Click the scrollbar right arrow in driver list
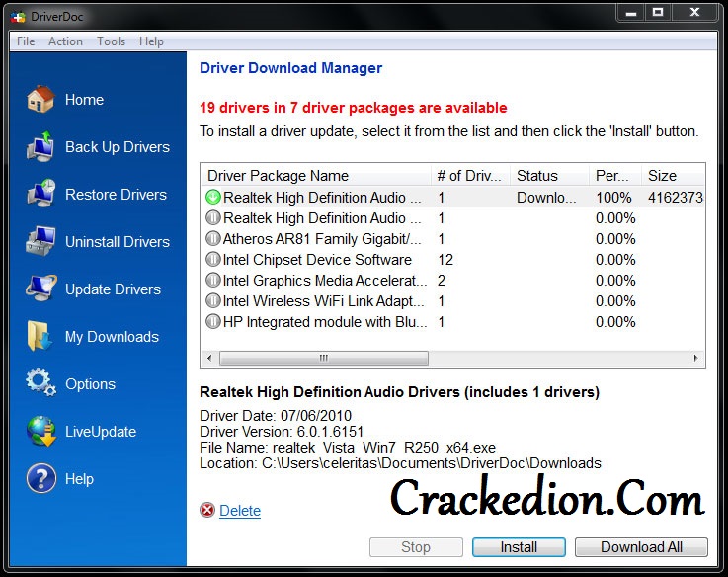Image resolution: width=728 pixels, height=577 pixels. 695,358
